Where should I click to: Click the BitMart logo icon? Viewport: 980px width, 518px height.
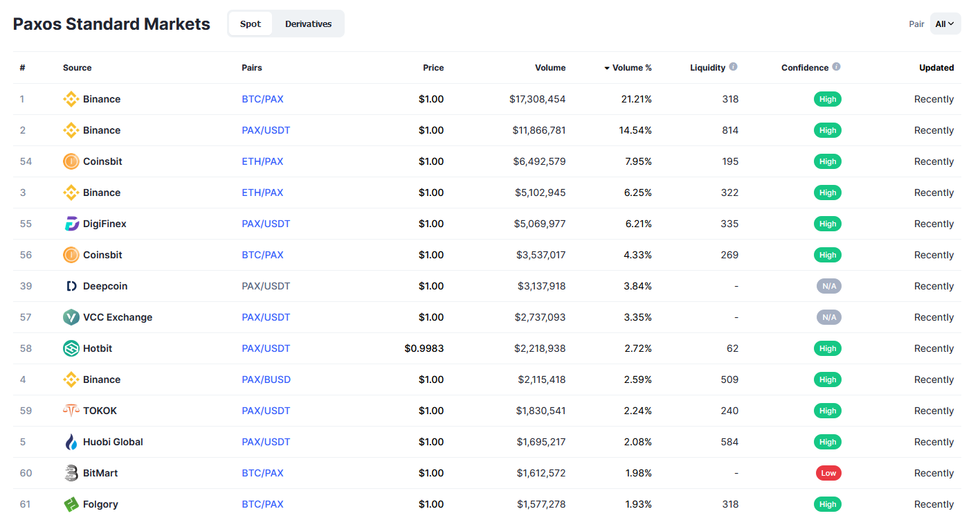[x=71, y=473]
